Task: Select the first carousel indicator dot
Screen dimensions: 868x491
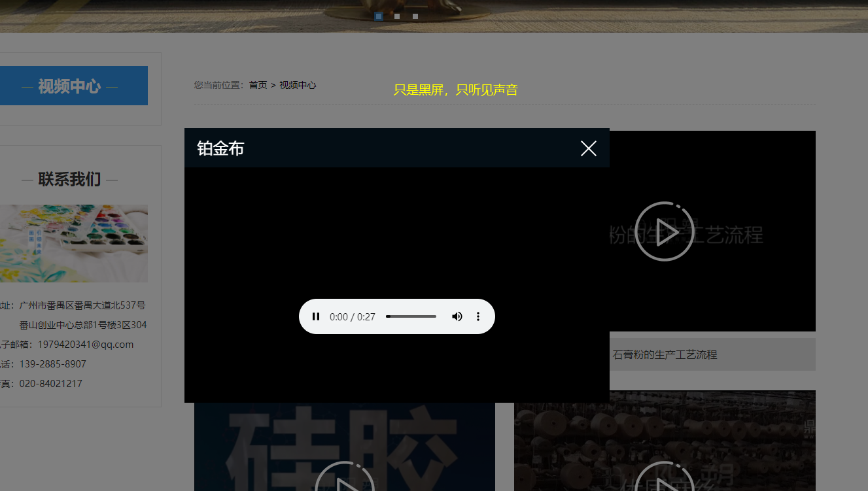Action: pyautogui.click(x=379, y=16)
